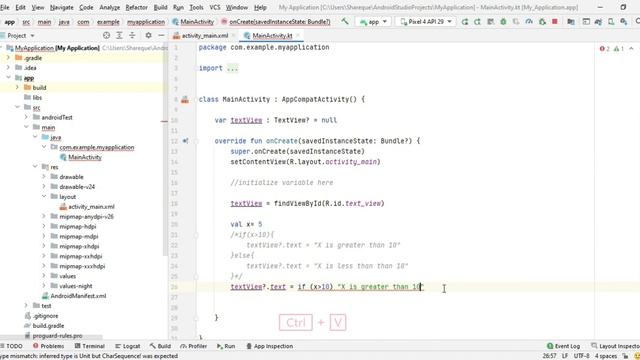Open the Logcat tool window

pyautogui.click(x=128, y=346)
